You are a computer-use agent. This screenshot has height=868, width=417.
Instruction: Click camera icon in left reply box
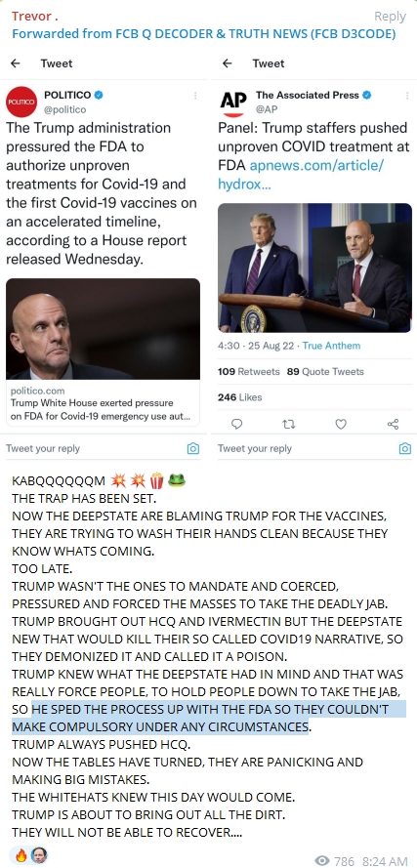point(192,448)
